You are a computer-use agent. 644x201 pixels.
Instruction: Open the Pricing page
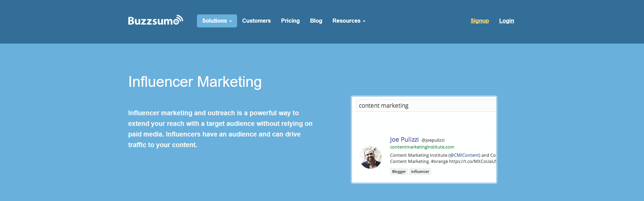[290, 21]
